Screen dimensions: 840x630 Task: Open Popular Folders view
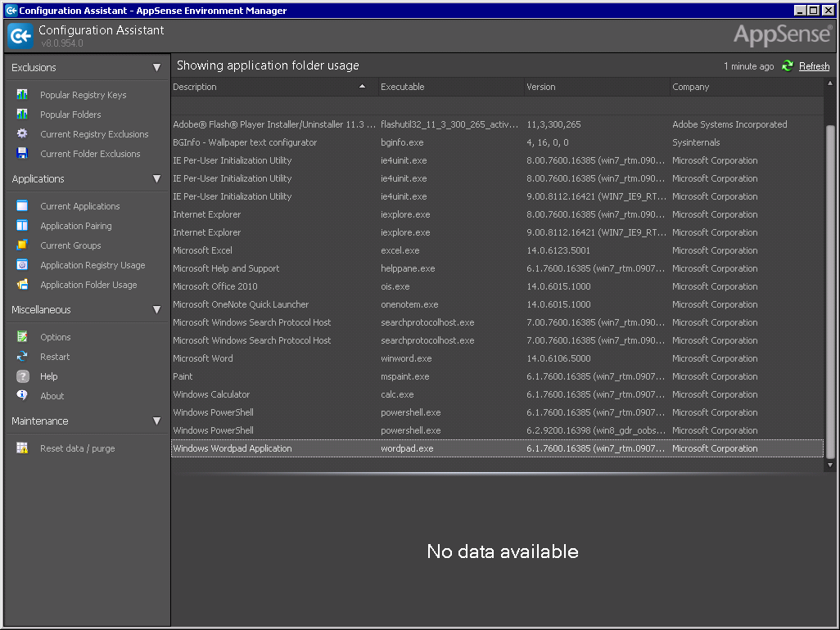pos(70,115)
